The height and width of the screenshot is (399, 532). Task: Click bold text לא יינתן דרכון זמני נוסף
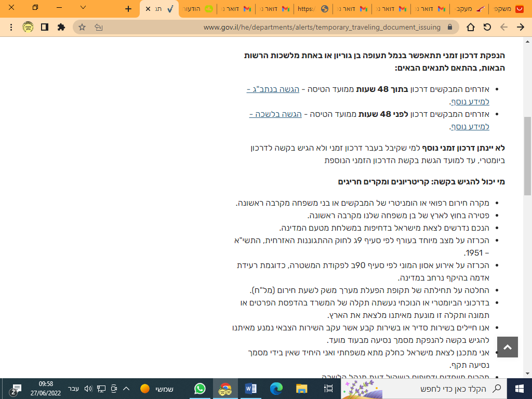click(x=463, y=148)
